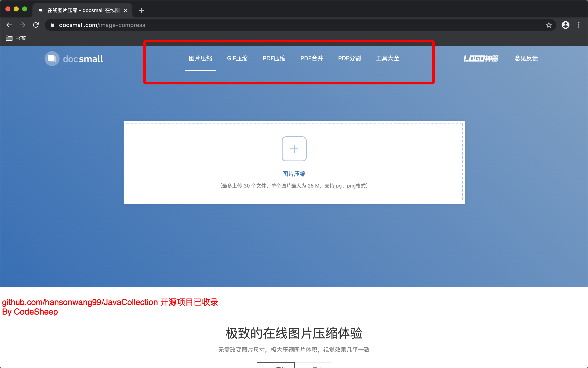Click the browser back arrow

click(9, 25)
